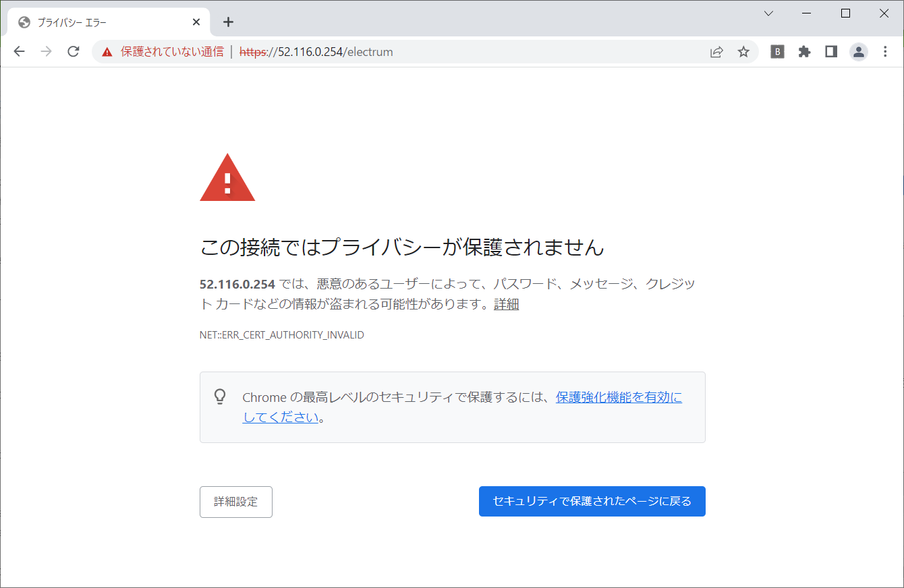This screenshot has width=904, height=588.
Task: Open the B extension icon
Action: click(x=777, y=52)
